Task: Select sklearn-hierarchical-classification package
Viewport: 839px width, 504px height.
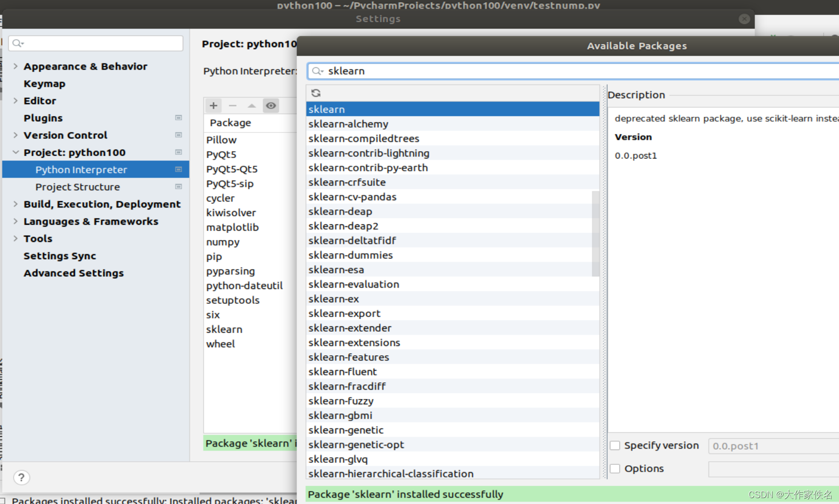Action: [x=453, y=474]
